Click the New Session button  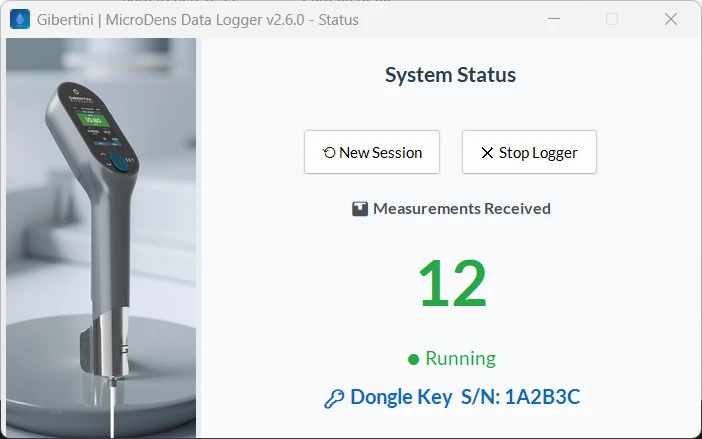tap(372, 152)
